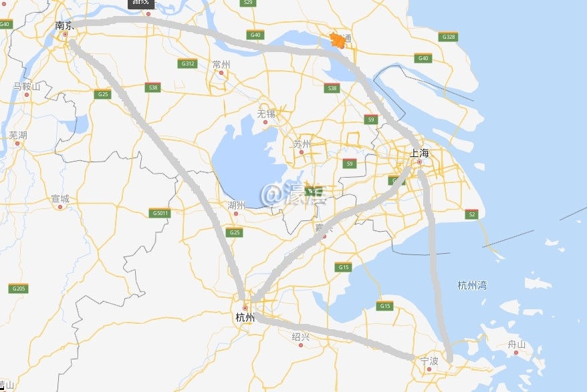587x392 pixels.
Task: Click the G205 highway shield
Action: (18, 288)
